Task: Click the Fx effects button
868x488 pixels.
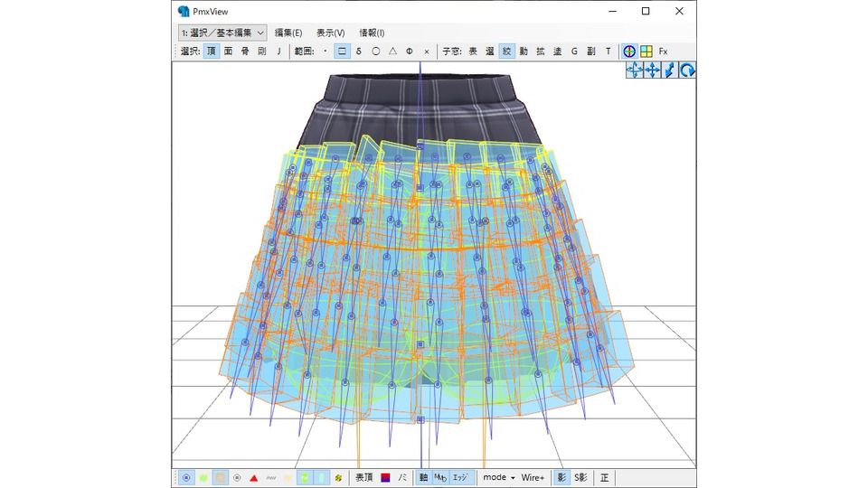Action: [x=663, y=52]
